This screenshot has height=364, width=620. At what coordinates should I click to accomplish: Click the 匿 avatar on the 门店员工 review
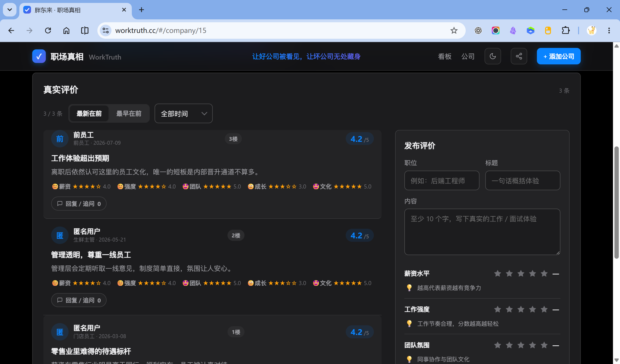point(60,332)
